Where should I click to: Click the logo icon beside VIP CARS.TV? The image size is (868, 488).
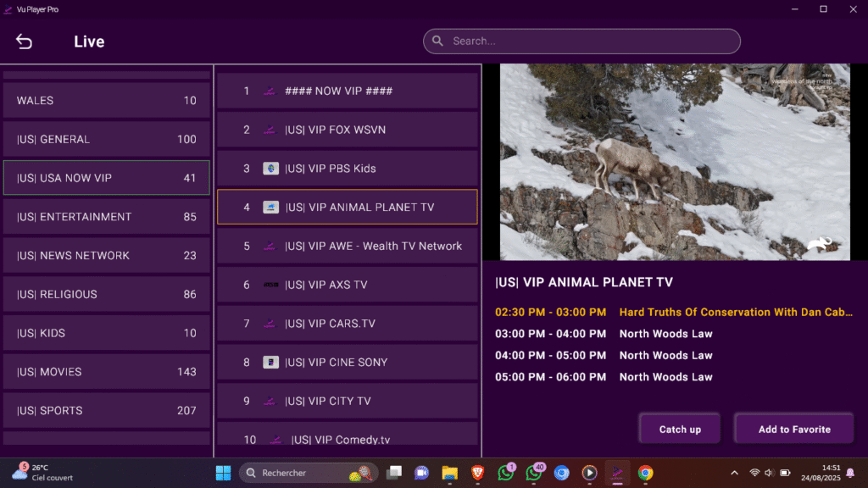pos(270,324)
